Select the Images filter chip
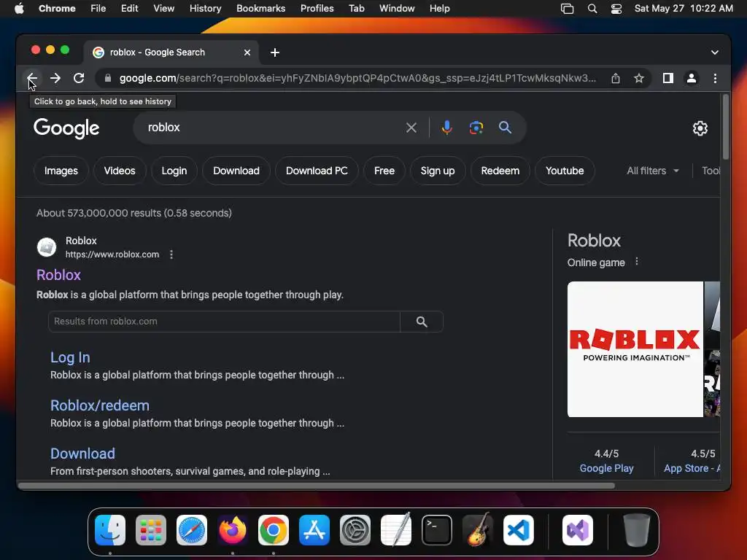This screenshot has width=747, height=560. tap(61, 171)
